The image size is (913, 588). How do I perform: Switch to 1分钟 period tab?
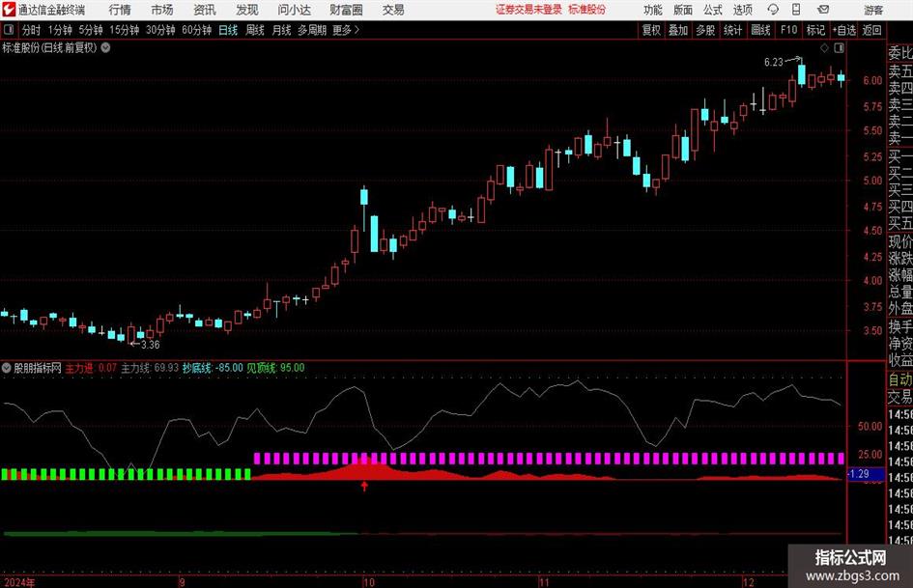tap(60, 30)
